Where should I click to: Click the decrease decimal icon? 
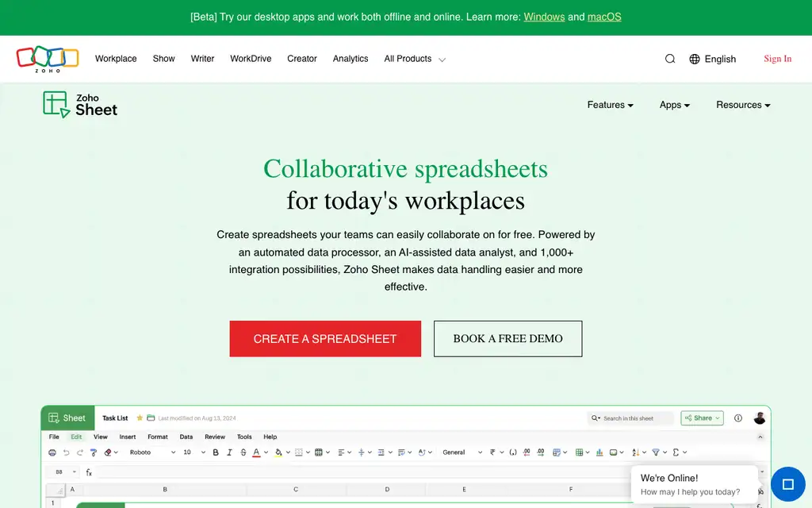pyautogui.click(x=527, y=452)
